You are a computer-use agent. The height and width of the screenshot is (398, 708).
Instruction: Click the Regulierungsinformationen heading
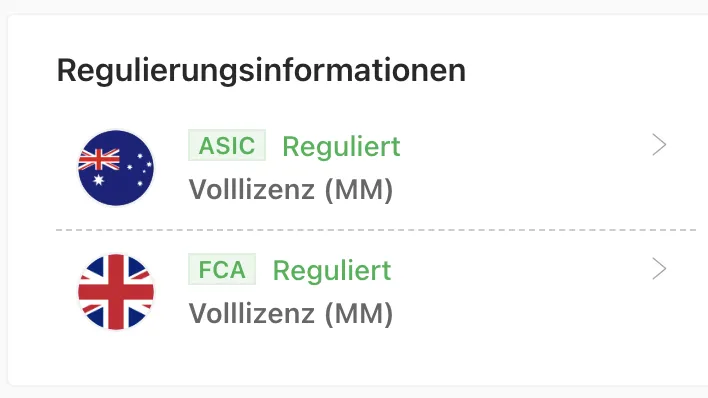click(x=261, y=71)
